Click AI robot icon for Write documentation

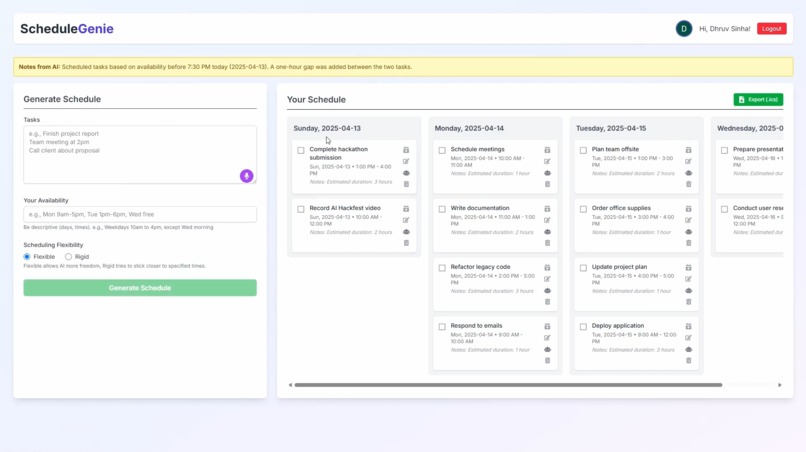pyautogui.click(x=547, y=232)
